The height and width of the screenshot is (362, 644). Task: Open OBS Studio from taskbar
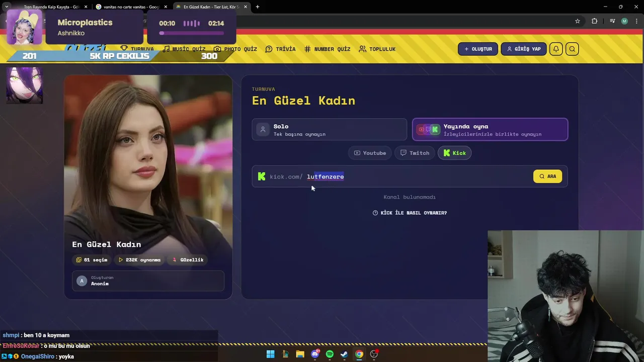click(x=374, y=354)
